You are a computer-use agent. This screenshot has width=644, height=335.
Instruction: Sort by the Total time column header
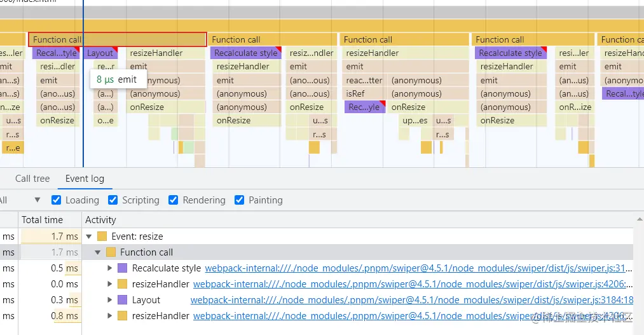point(43,220)
